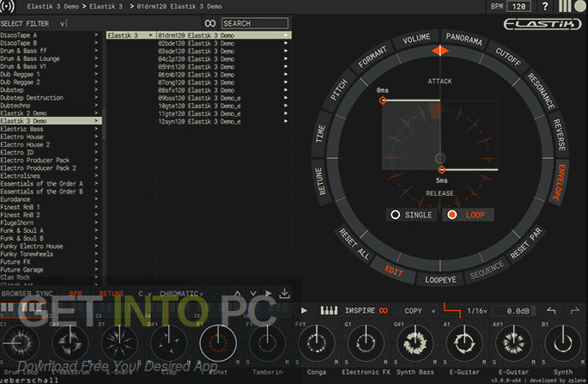Select the highlighted E1 HiHat loop pad

point(218,343)
